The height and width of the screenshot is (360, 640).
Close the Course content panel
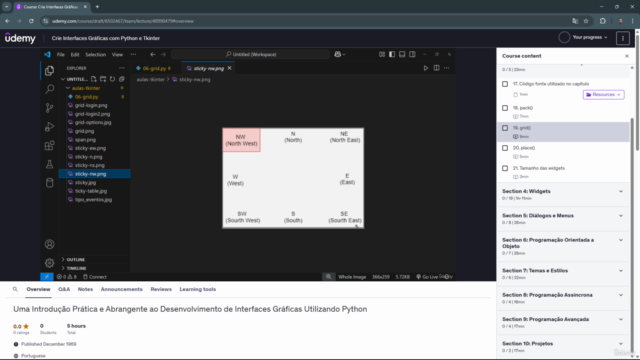(x=627, y=56)
